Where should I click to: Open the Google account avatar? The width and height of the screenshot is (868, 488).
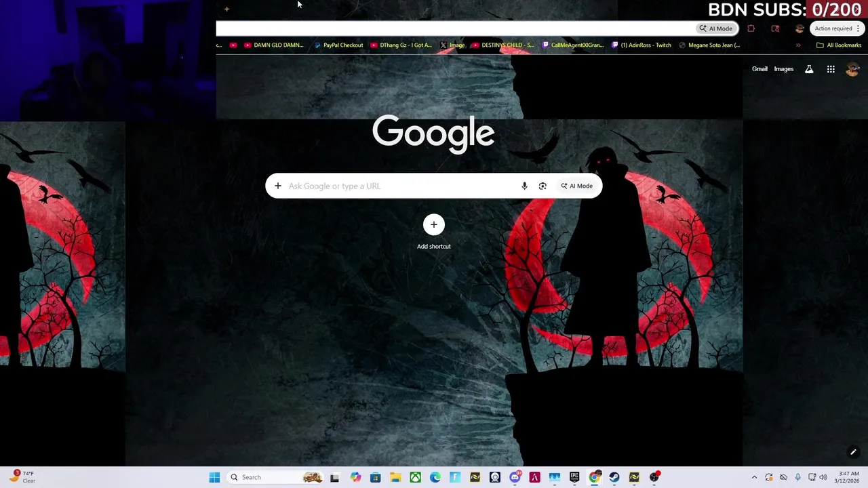click(852, 69)
